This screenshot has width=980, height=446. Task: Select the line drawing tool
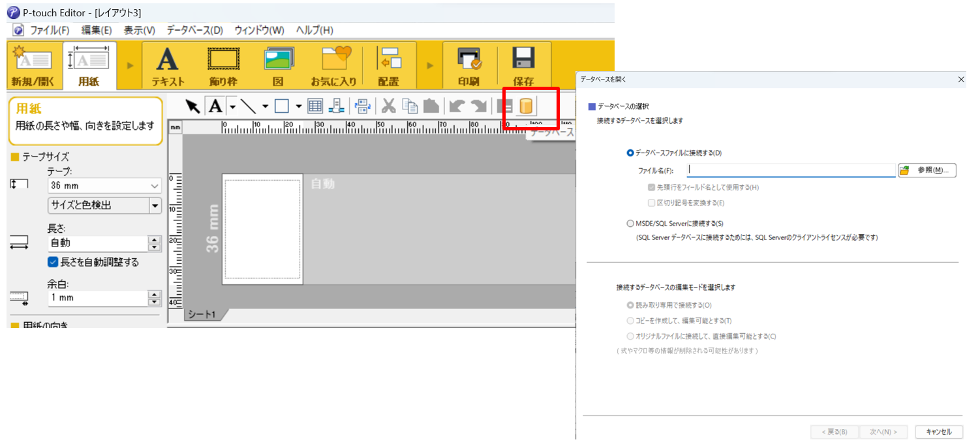tap(248, 106)
